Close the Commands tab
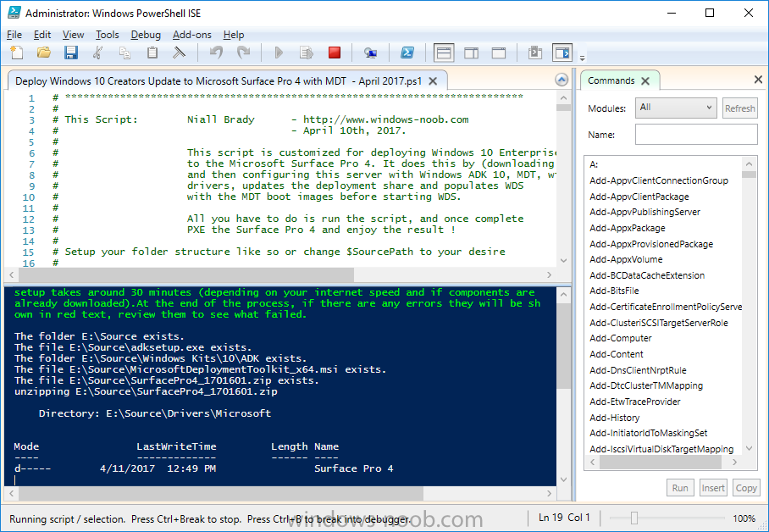 pos(645,81)
